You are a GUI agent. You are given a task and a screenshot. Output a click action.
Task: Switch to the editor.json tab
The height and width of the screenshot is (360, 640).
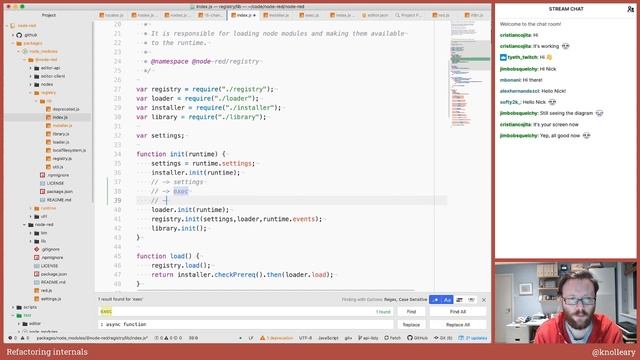click(x=375, y=15)
